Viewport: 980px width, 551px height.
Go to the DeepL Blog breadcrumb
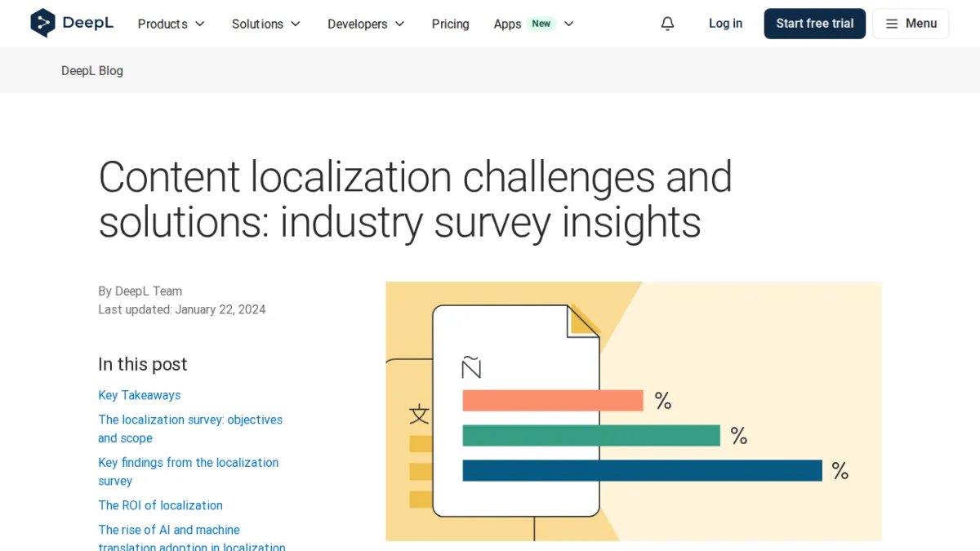pos(92,70)
